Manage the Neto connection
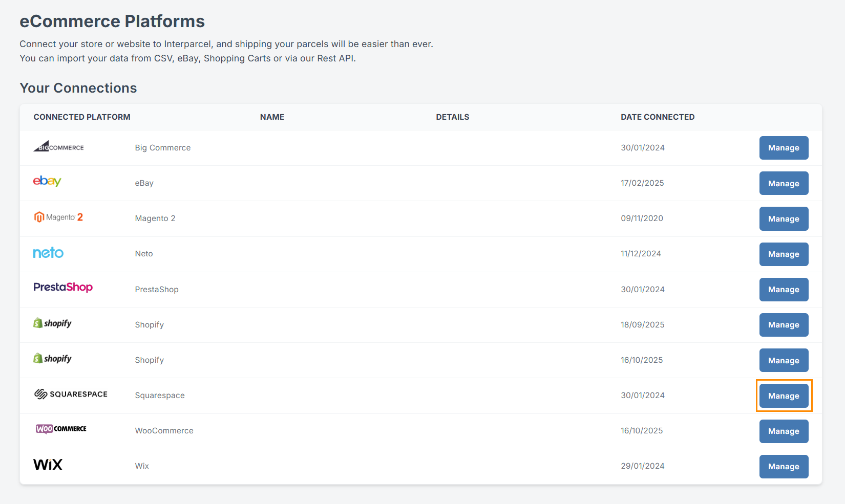Screen dimensions: 845x504 (x=784, y=254)
